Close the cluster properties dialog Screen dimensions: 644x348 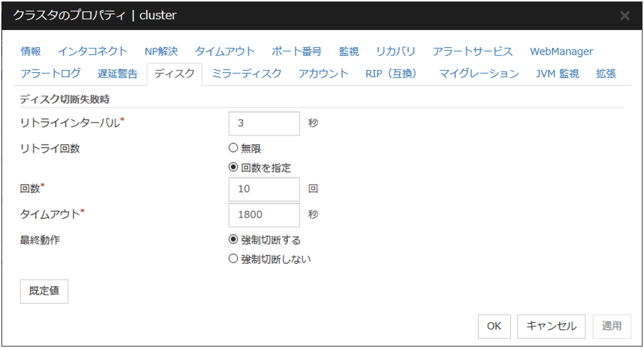point(625,16)
